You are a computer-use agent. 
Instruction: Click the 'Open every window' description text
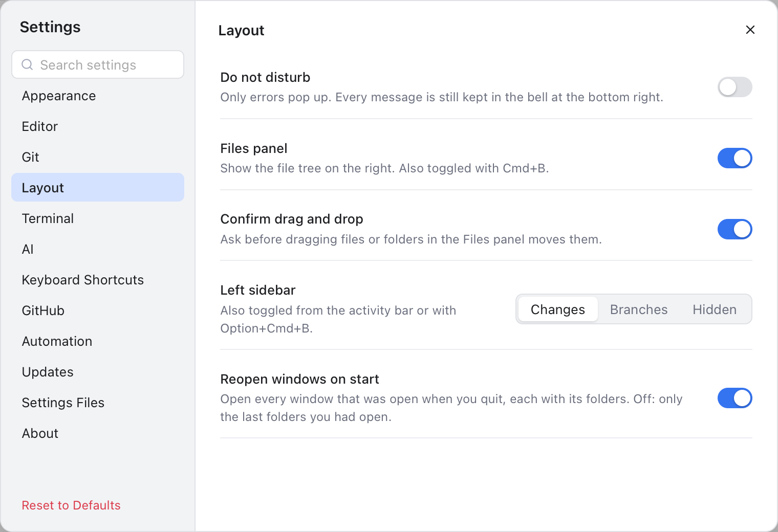[451, 408]
